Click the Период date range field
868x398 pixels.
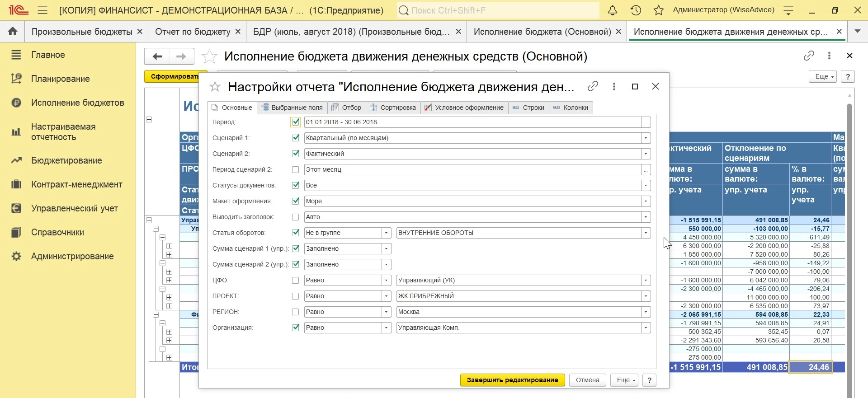(472, 122)
